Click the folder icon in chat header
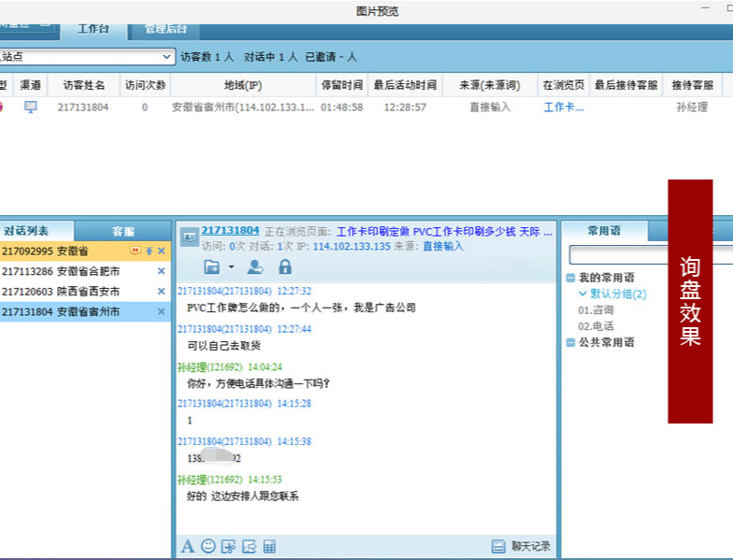Image resolution: width=733 pixels, height=560 pixels. pyautogui.click(x=211, y=266)
